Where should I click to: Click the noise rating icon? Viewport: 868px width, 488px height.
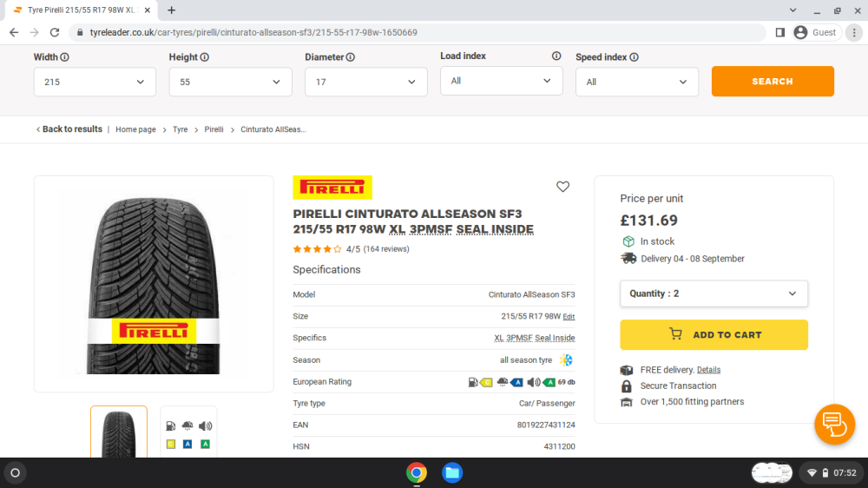[x=541, y=382]
